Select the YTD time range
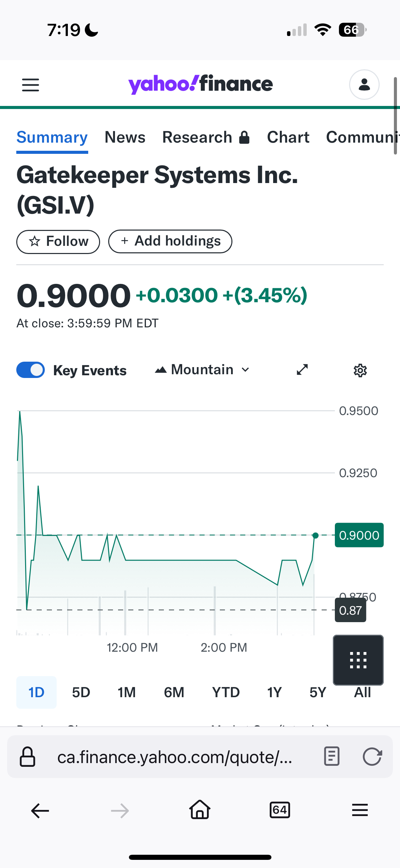Image resolution: width=400 pixels, height=868 pixels. (x=226, y=692)
